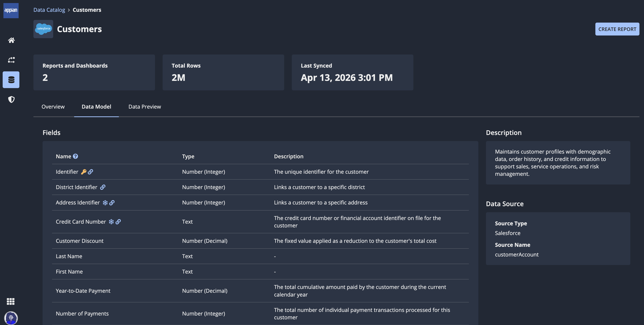Select the Number of Payments field
Image resolution: width=644 pixels, height=325 pixels.
click(x=82, y=313)
